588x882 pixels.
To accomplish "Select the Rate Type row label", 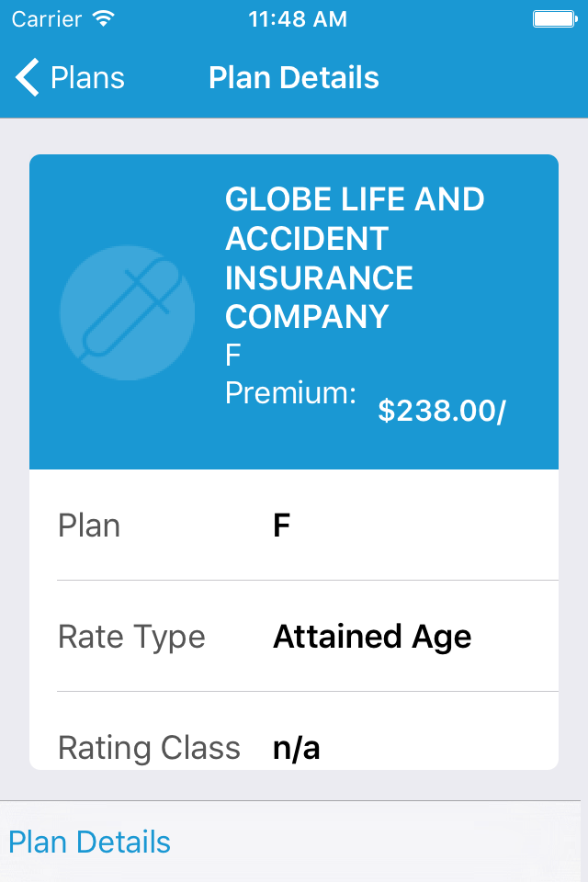I will (131, 637).
